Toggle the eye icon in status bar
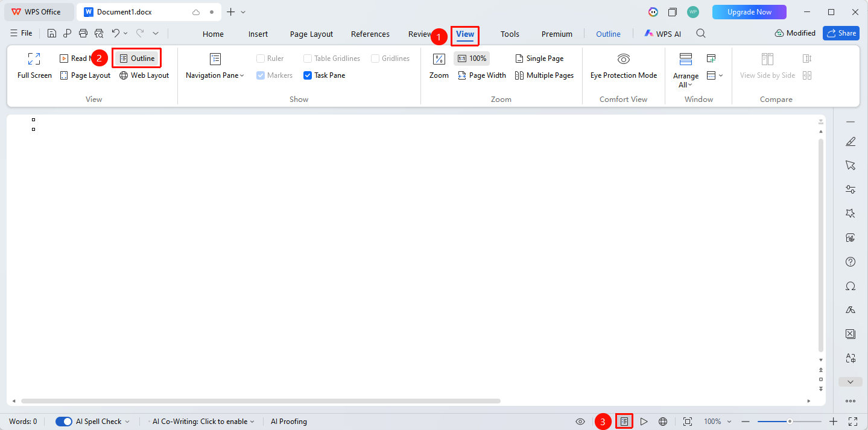Image resolution: width=868 pixels, height=430 pixels. [x=580, y=422]
